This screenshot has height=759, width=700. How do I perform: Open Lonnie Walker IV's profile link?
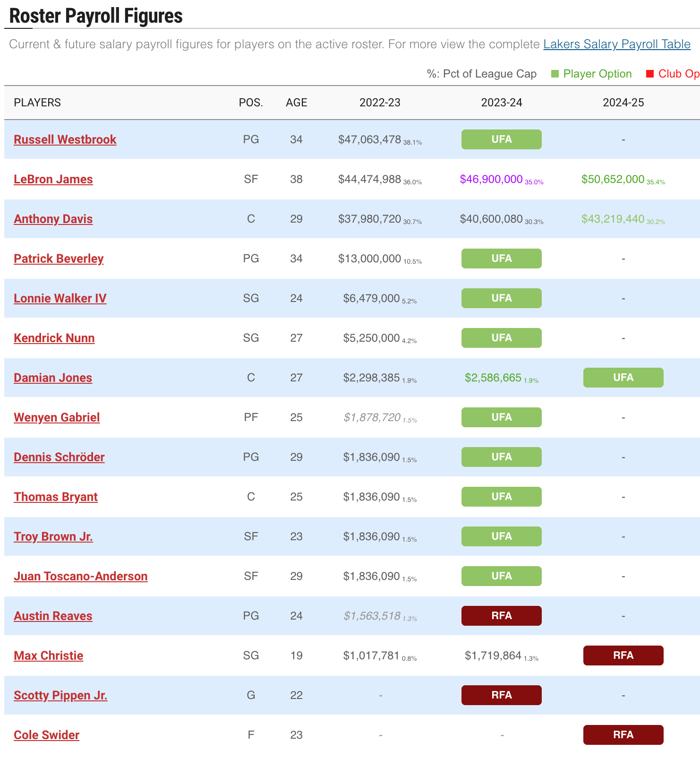tap(60, 298)
